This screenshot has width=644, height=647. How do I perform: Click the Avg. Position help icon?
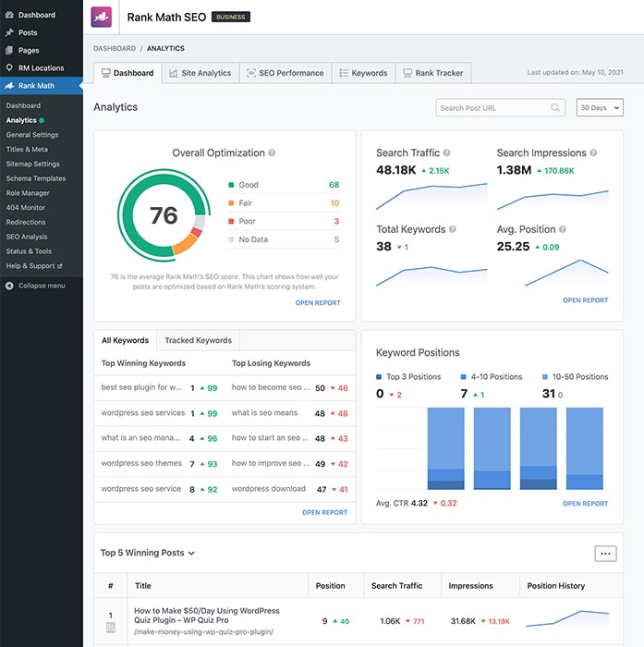563,229
